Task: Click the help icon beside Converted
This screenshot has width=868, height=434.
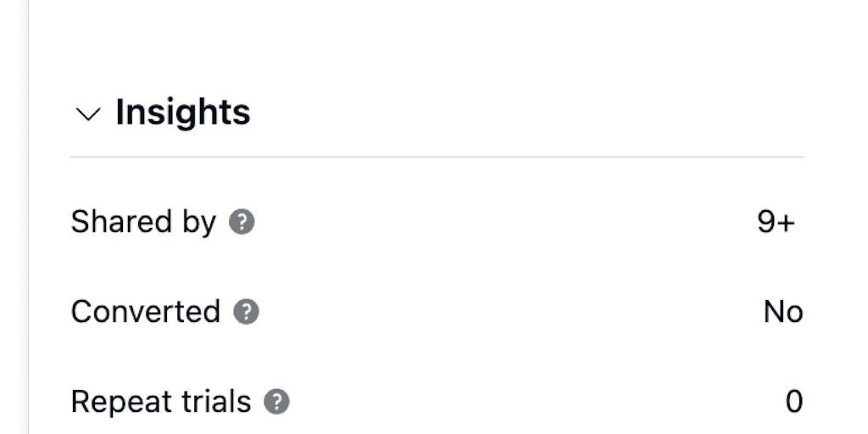Action: [246, 312]
